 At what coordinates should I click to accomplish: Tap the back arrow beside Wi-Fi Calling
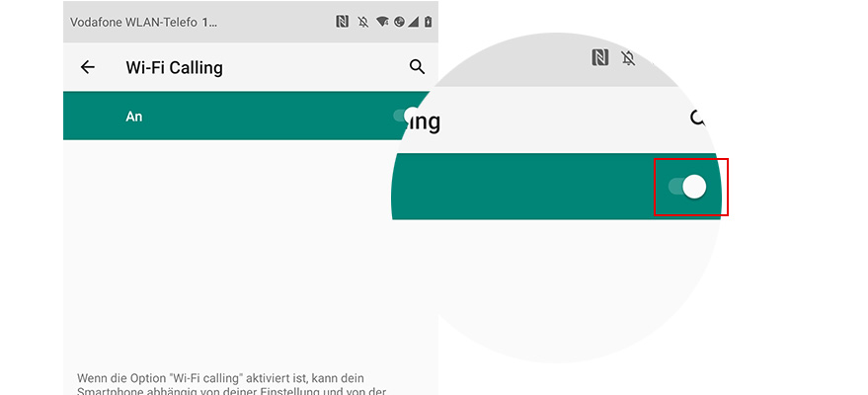click(x=88, y=67)
